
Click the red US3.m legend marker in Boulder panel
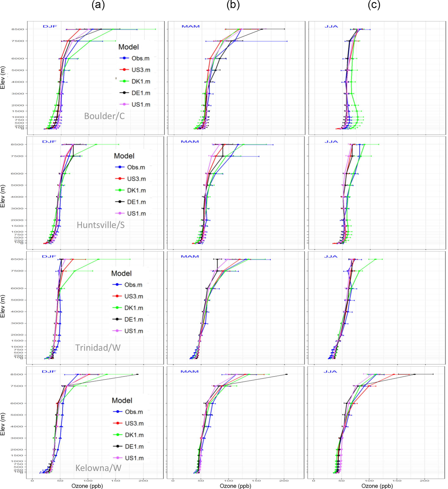point(124,70)
